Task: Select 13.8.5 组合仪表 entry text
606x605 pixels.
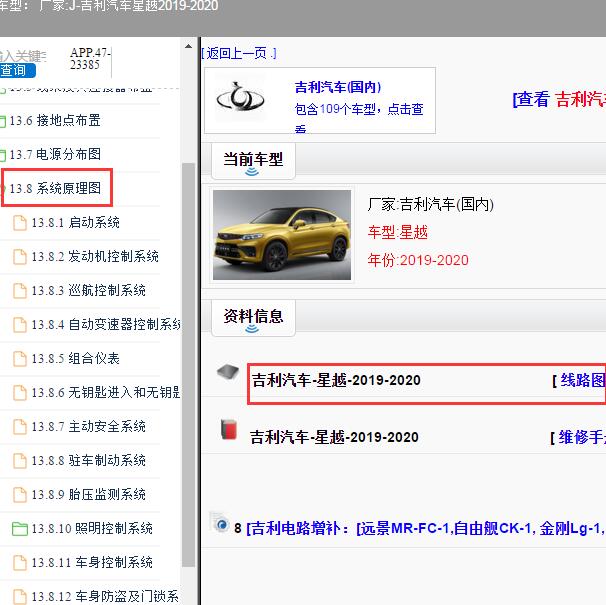Action: 75,358
